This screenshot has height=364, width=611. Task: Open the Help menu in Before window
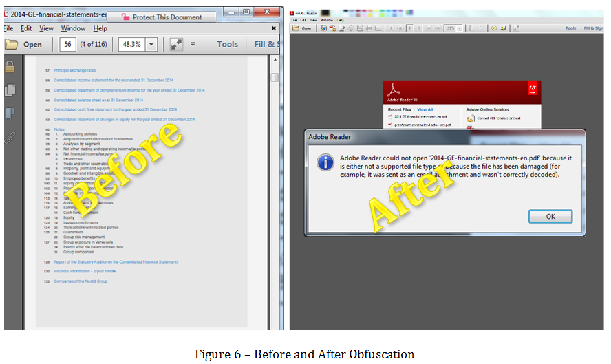[100, 28]
